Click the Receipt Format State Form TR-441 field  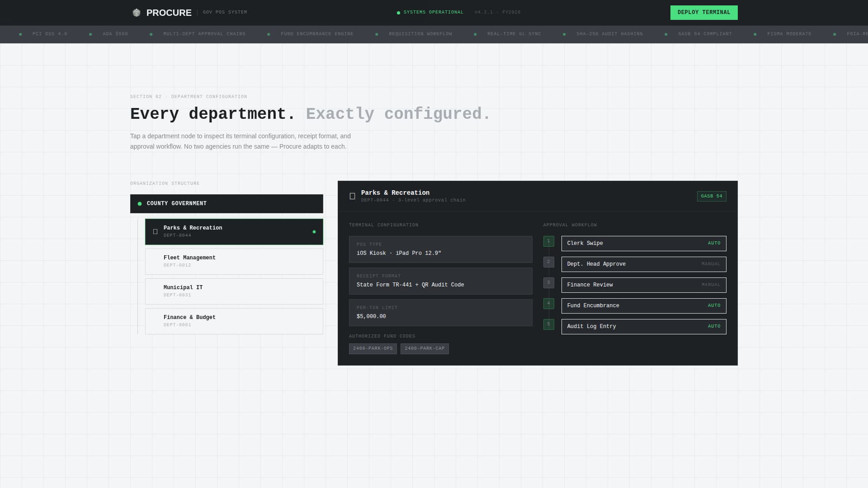(x=440, y=281)
